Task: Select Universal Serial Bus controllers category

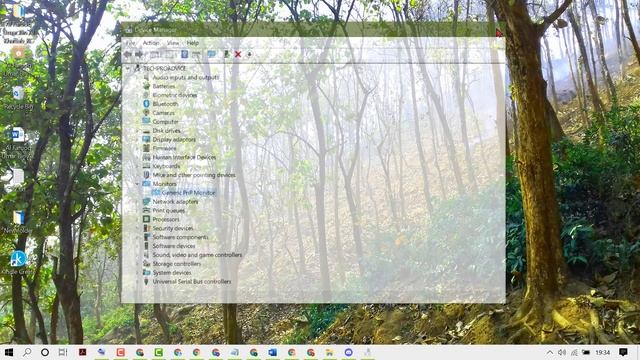Action: 192,282
